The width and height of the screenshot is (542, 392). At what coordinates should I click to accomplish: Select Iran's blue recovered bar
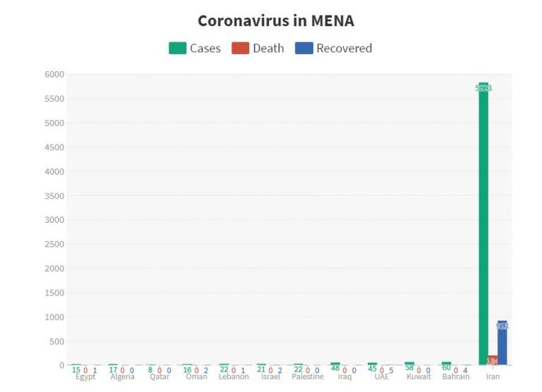coord(502,343)
